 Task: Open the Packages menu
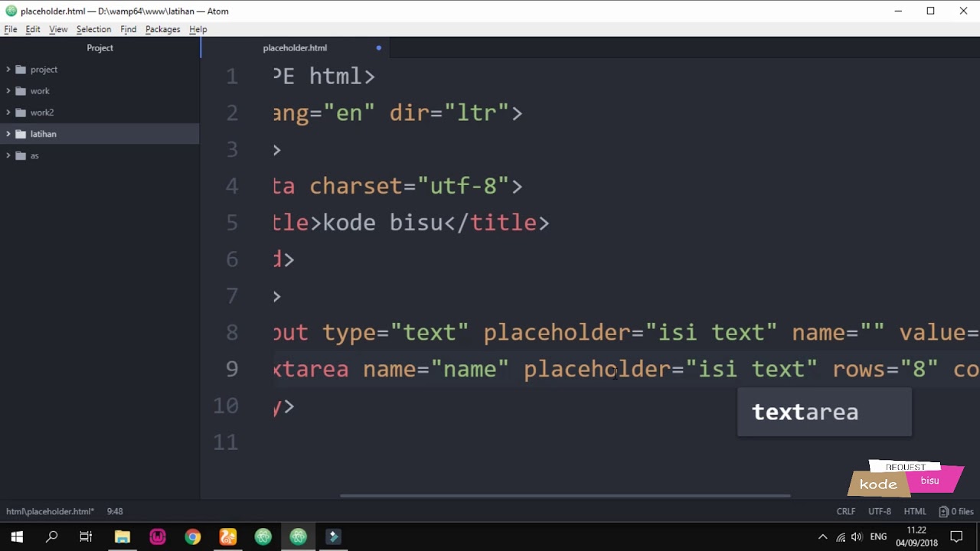pos(162,29)
